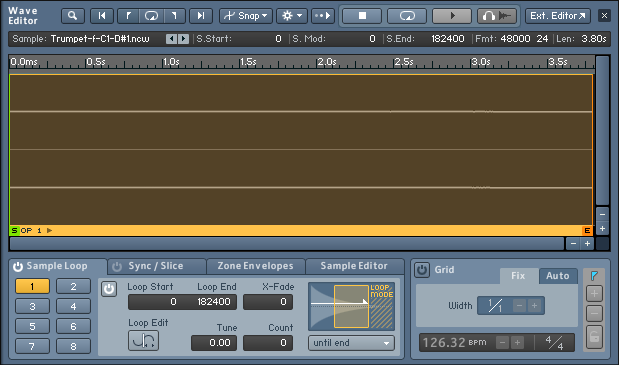Jump to loop end marker button

tap(174, 16)
